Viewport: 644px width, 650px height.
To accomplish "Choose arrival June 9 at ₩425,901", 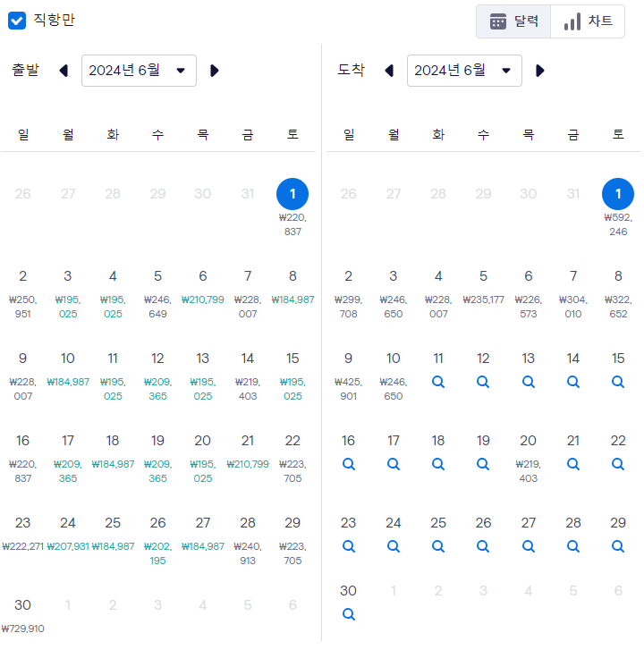I will coord(348,376).
